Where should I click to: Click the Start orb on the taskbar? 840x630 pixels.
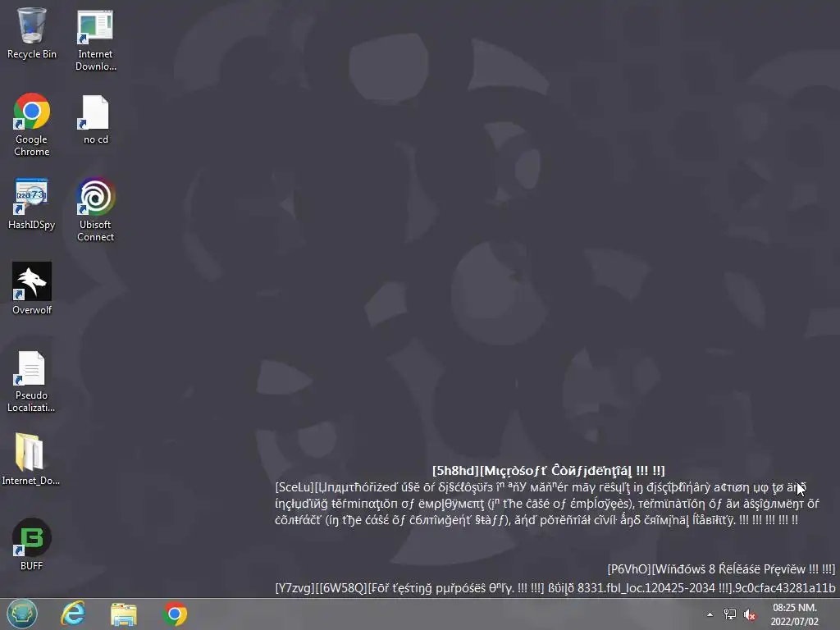pos(22,614)
